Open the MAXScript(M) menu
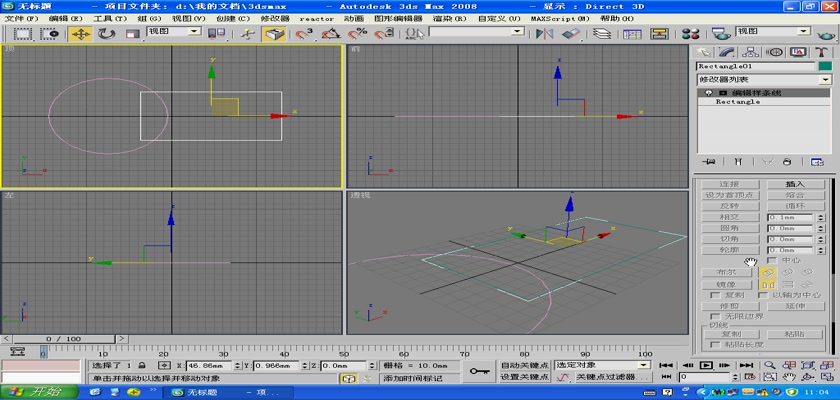The width and height of the screenshot is (840, 400). tap(560, 18)
